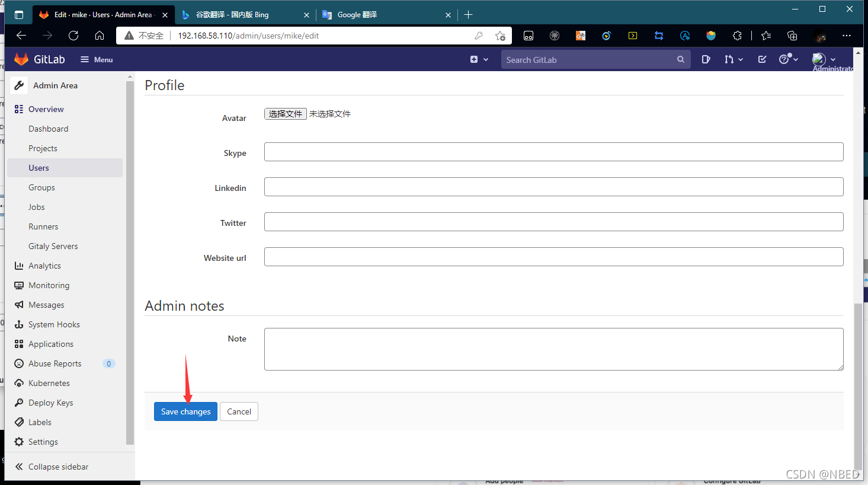This screenshot has height=485, width=868.
Task: Open the To-Do List checkmark icon
Action: click(x=762, y=59)
